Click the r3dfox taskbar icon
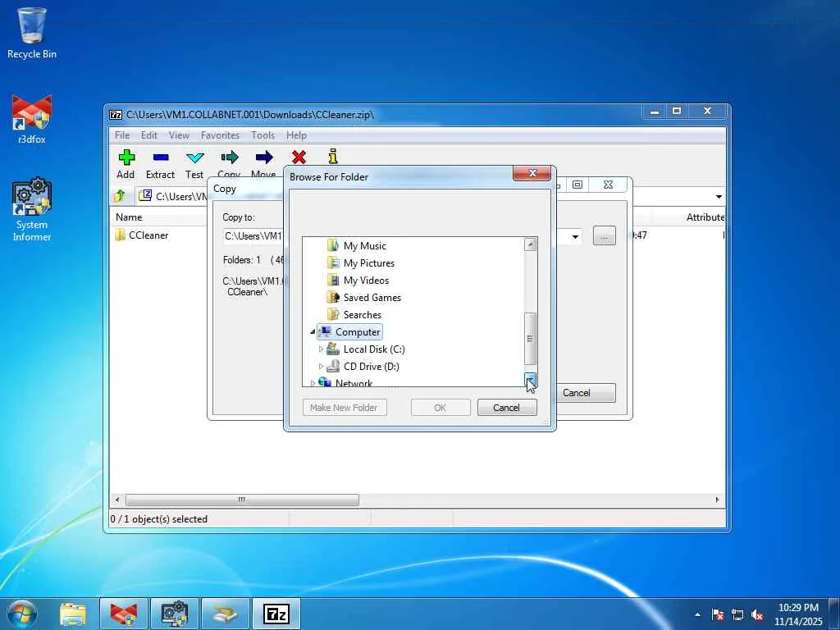 [x=124, y=614]
